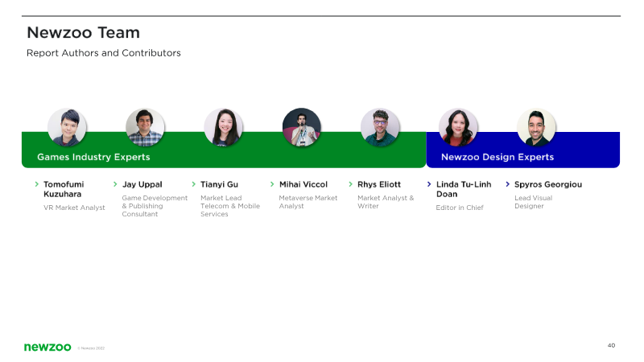644x362 pixels.
Task: Click Linda Tu-Linh Doan's profile photo
Action: click(x=458, y=127)
